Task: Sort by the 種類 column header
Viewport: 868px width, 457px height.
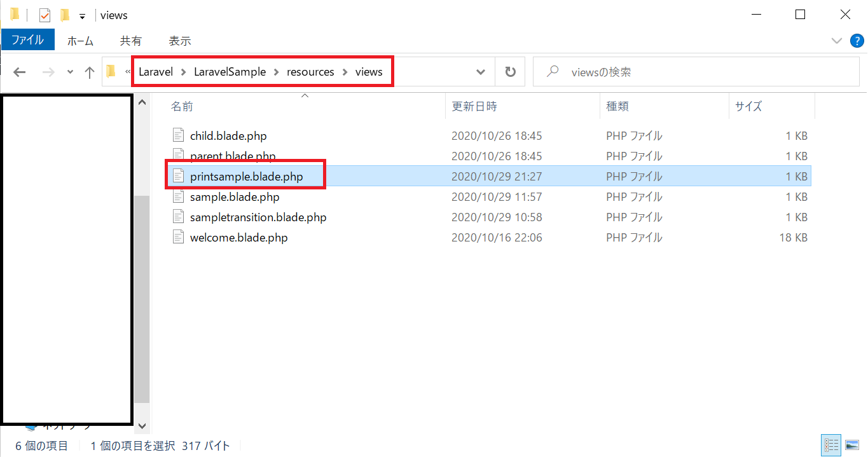Action: pos(617,106)
